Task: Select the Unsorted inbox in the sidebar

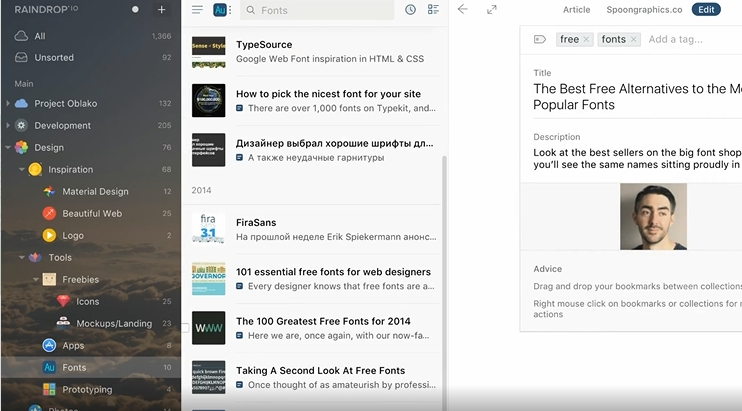Action: coord(54,58)
